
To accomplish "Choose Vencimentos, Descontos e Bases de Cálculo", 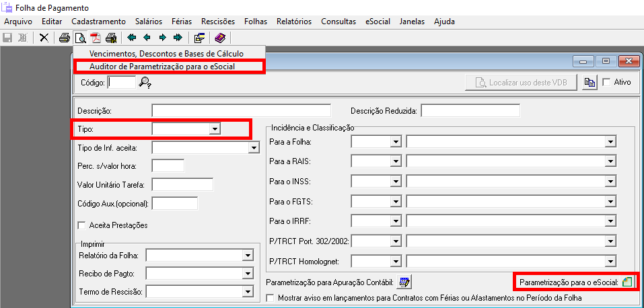I will [166, 53].
